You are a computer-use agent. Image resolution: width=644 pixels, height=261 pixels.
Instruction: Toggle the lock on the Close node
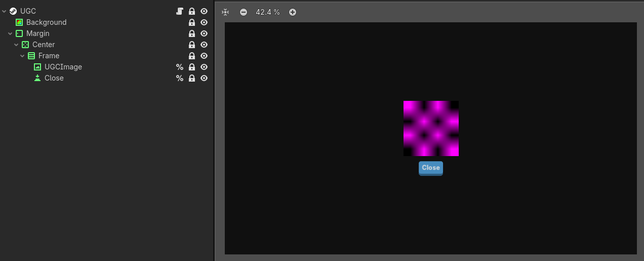192,78
